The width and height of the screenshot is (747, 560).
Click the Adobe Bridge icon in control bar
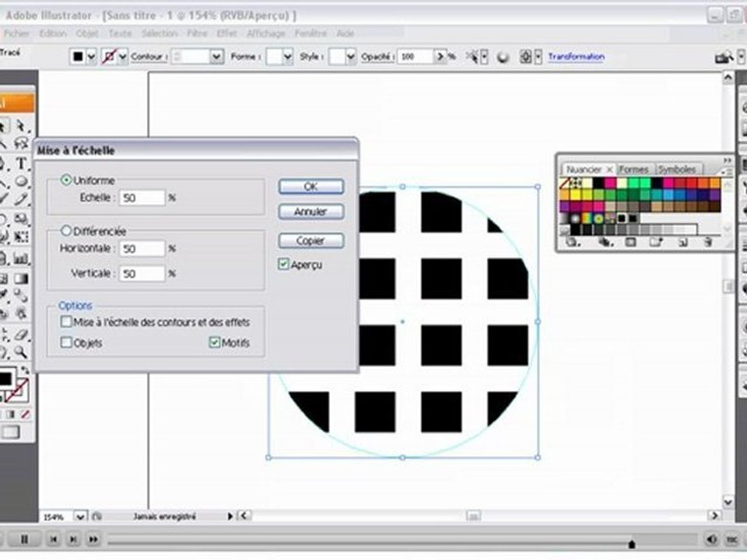pyautogui.click(x=724, y=58)
